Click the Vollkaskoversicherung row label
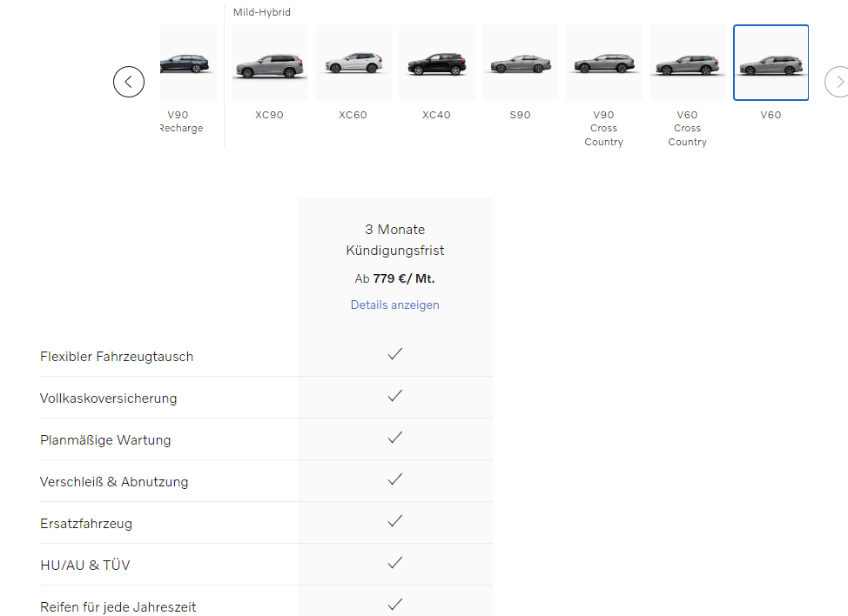Viewport: 848px width, 616px height. pos(109,398)
